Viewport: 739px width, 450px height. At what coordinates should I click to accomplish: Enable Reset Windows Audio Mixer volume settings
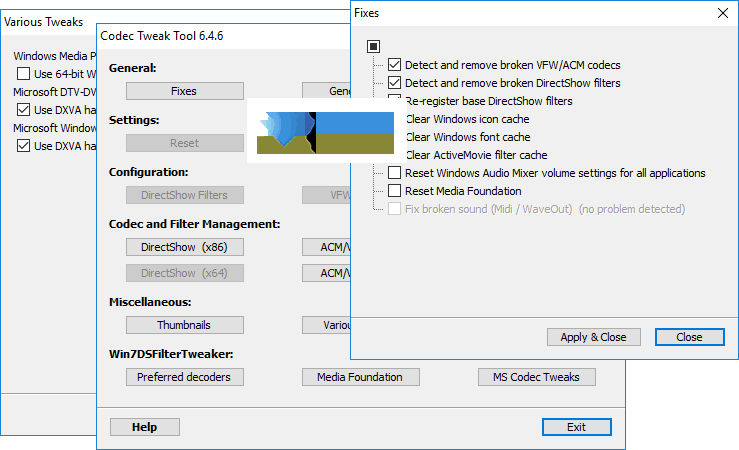pos(394,172)
